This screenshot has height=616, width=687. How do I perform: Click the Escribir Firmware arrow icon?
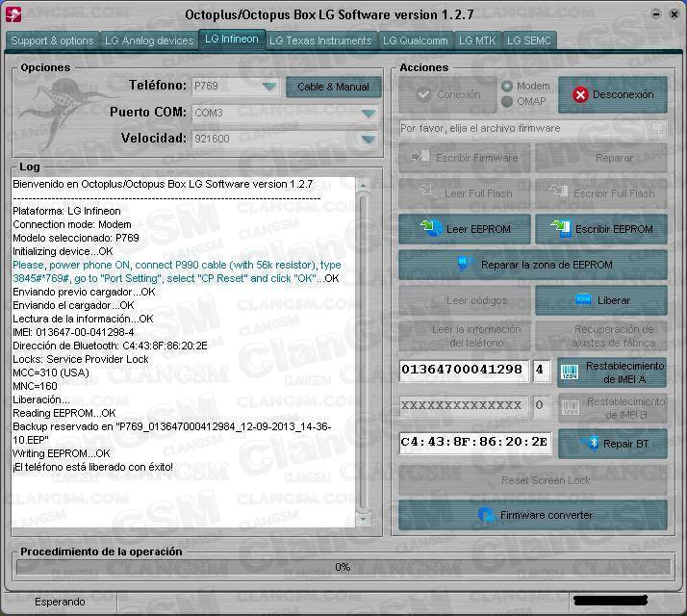click(420, 157)
